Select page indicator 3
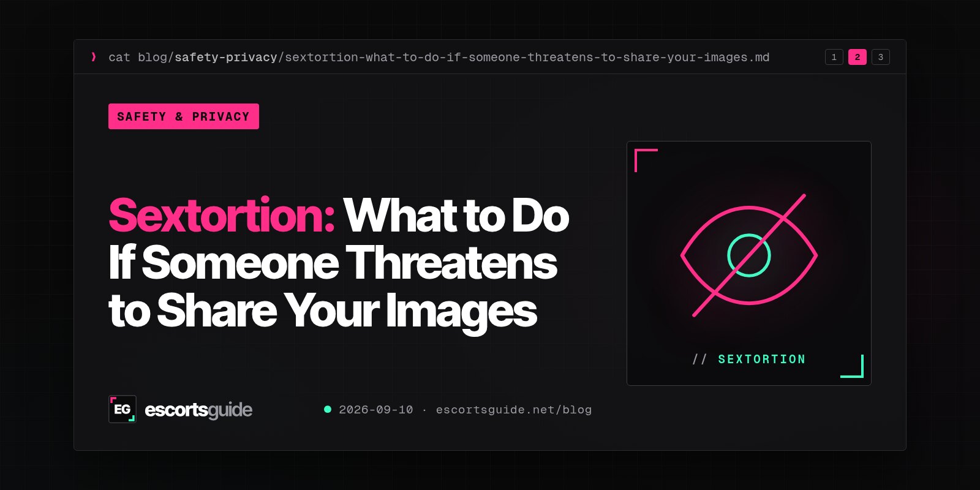The image size is (980, 490). coord(880,57)
